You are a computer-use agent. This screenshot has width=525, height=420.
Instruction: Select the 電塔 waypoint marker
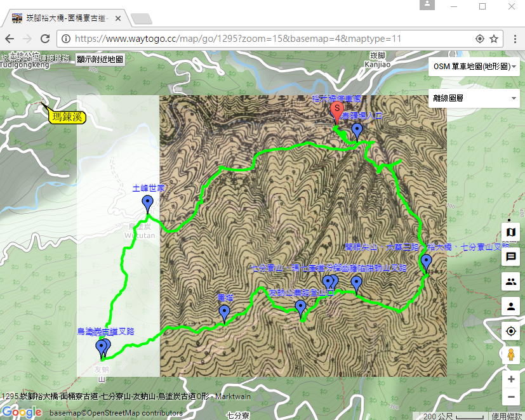tap(224, 312)
